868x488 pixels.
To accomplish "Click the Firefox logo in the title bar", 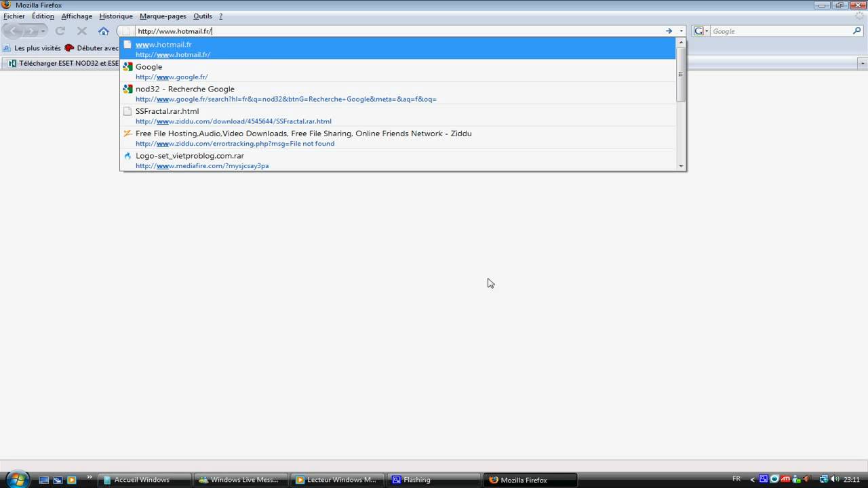I will click(x=7, y=5).
